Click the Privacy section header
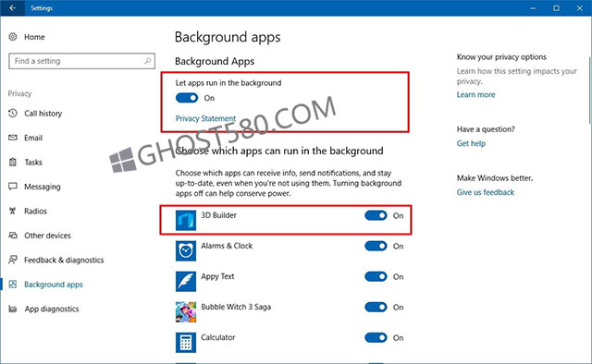592x364 pixels. pos(19,93)
